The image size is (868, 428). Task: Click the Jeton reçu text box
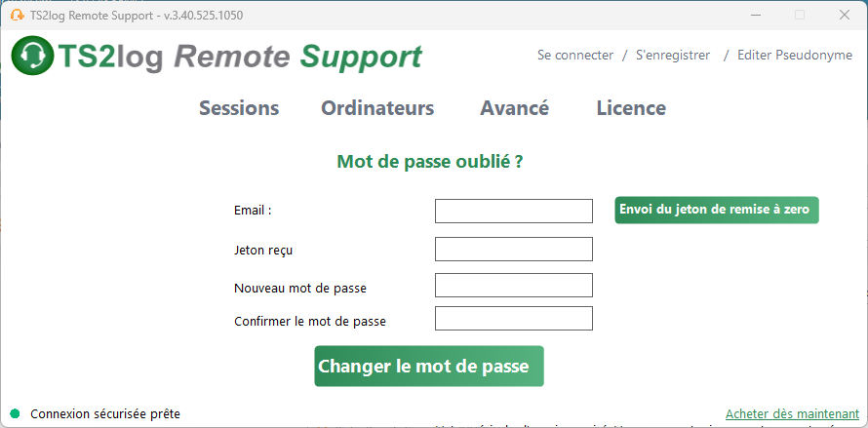pos(514,250)
